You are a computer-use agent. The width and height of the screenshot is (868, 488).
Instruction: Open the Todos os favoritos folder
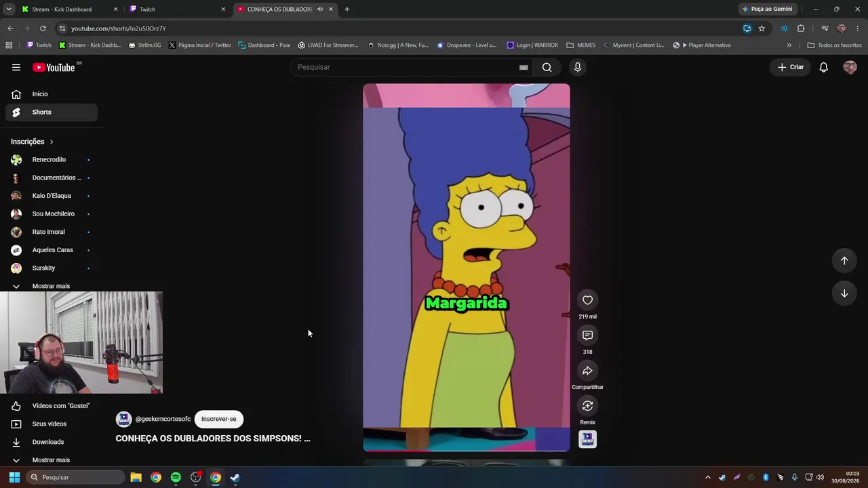click(834, 45)
